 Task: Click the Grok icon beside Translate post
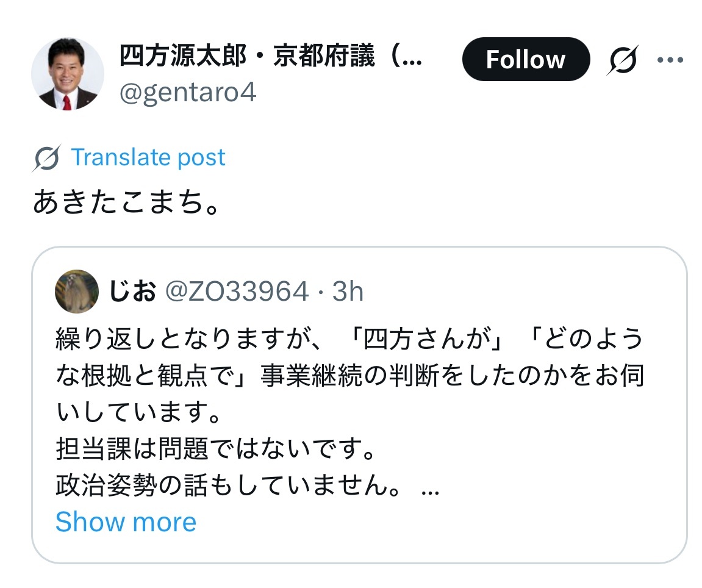(46, 159)
